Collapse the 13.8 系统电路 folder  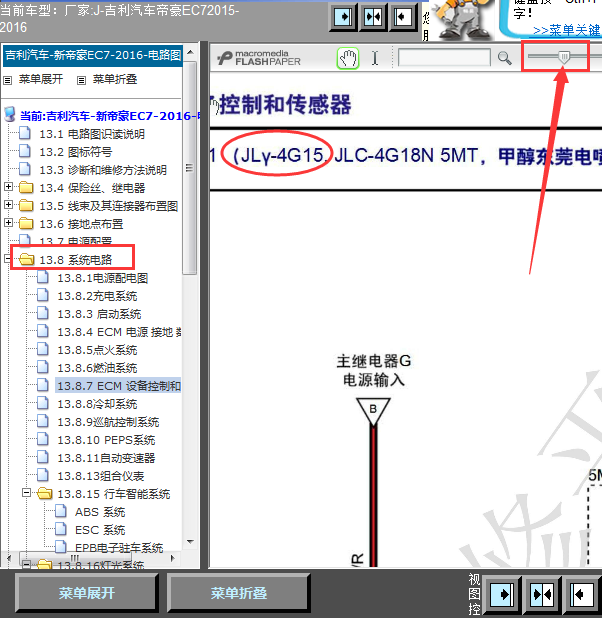click(x=7, y=259)
